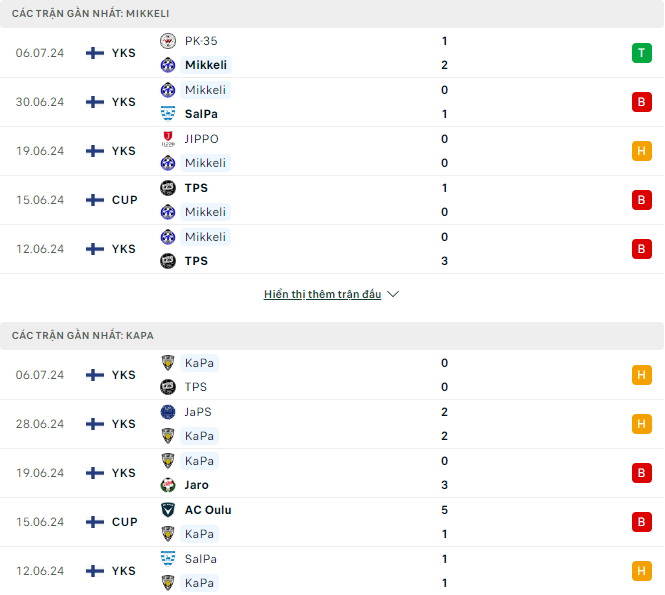Viewport: 665px width, 595px height.
Task: Click the Các trận gần nhất: MIKKELI header
Action: pos(332,14)
